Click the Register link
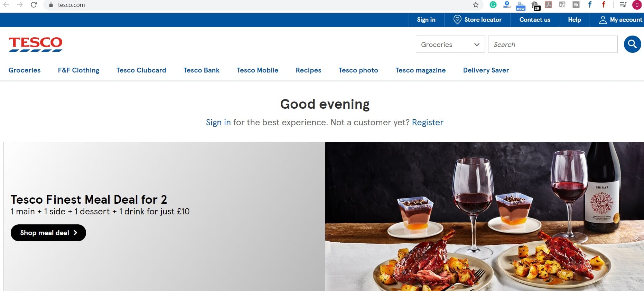This screenshot has width=644, height=291. (428, 123)
